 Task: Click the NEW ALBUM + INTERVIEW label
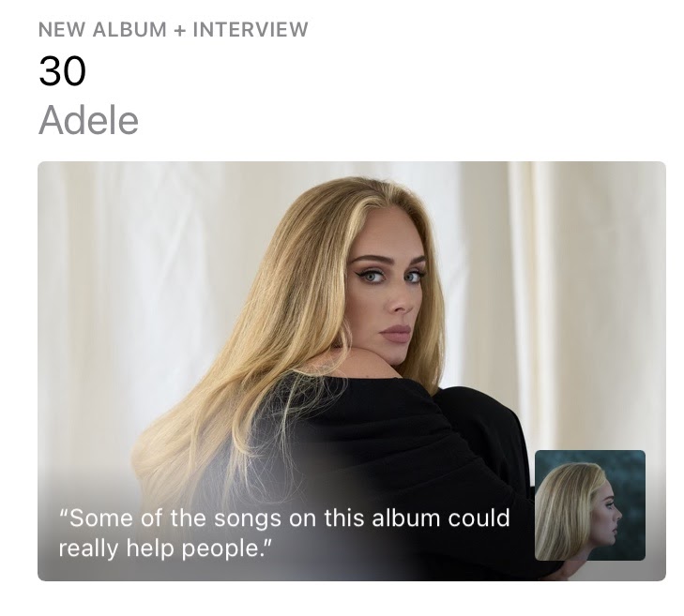(174, 30)
